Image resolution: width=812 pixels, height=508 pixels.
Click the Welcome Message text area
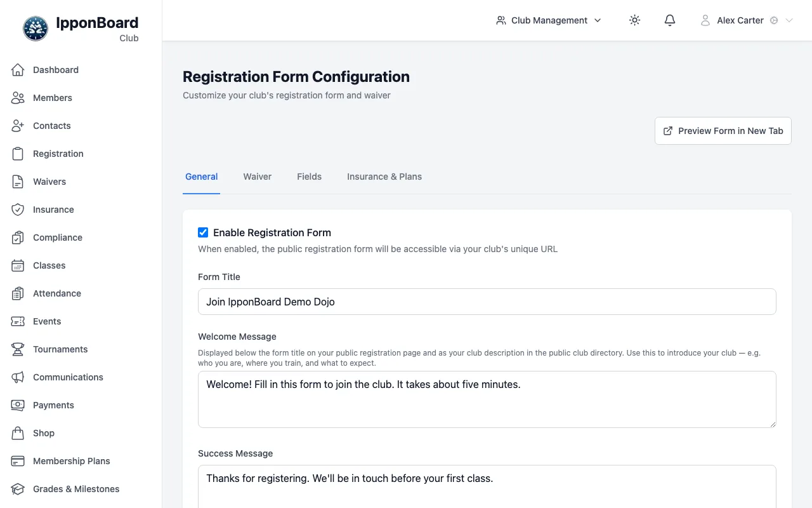487,399
